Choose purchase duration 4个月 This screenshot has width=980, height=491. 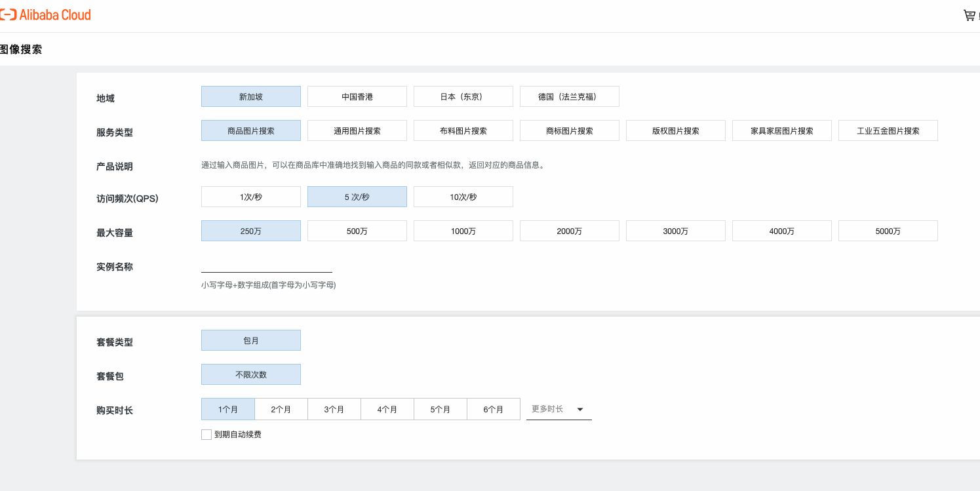click(387, 409)
